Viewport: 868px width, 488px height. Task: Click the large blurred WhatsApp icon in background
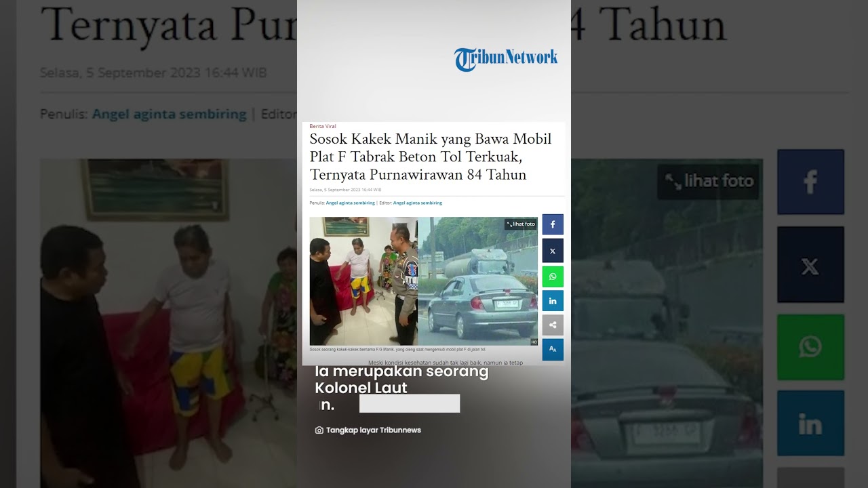810,347
